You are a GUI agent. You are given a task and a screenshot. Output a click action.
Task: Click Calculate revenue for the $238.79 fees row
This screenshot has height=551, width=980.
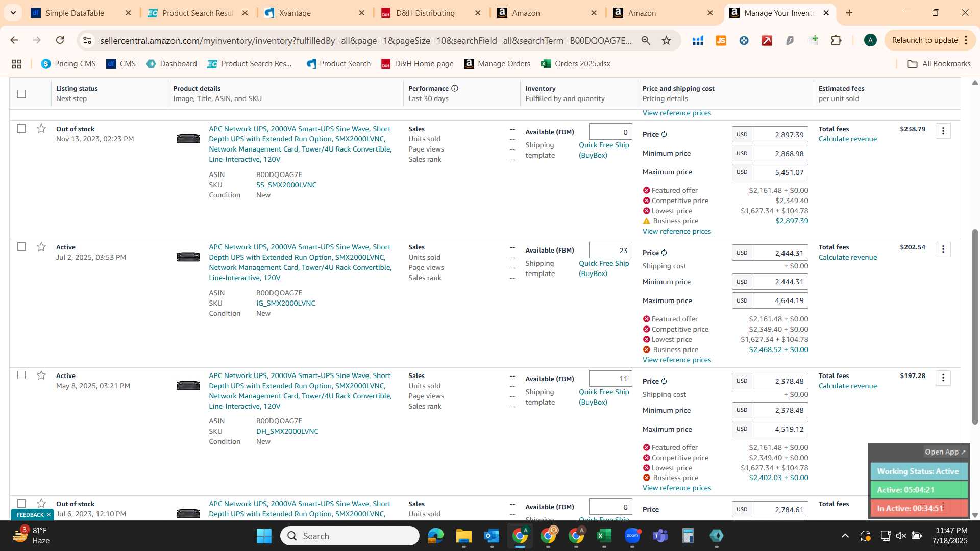click(847, 139)
